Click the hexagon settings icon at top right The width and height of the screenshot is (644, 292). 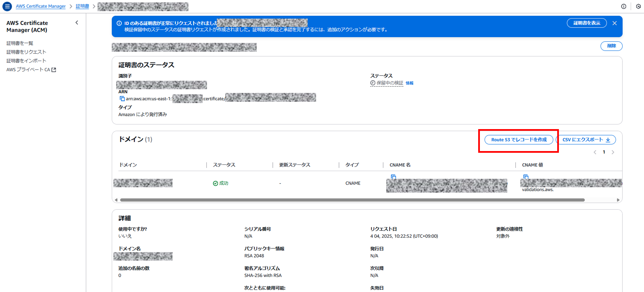click(x=638, y=6)
